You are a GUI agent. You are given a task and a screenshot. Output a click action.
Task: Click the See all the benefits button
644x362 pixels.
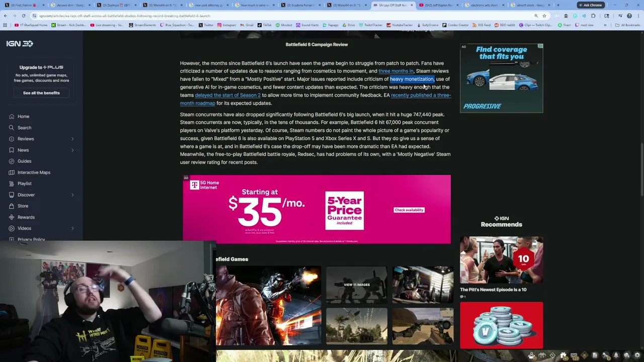[x=41, y=93]
